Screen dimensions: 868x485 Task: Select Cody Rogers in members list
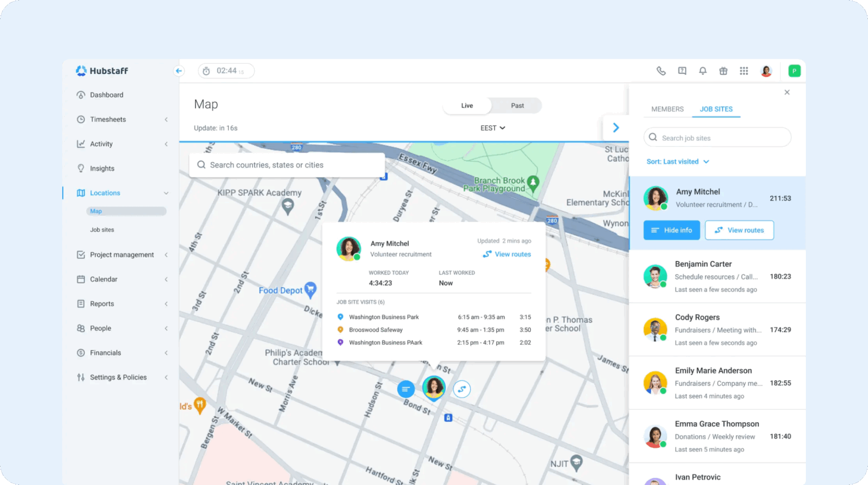717,330
